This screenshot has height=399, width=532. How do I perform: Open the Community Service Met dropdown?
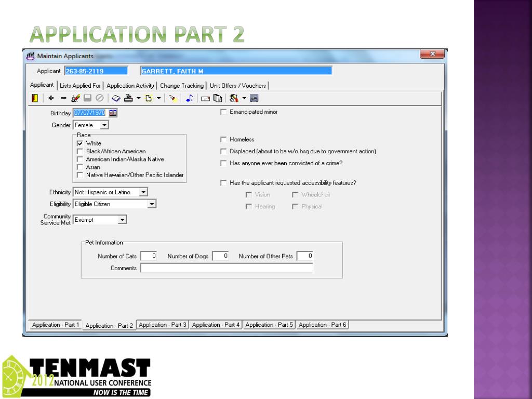tap(122, 220)
